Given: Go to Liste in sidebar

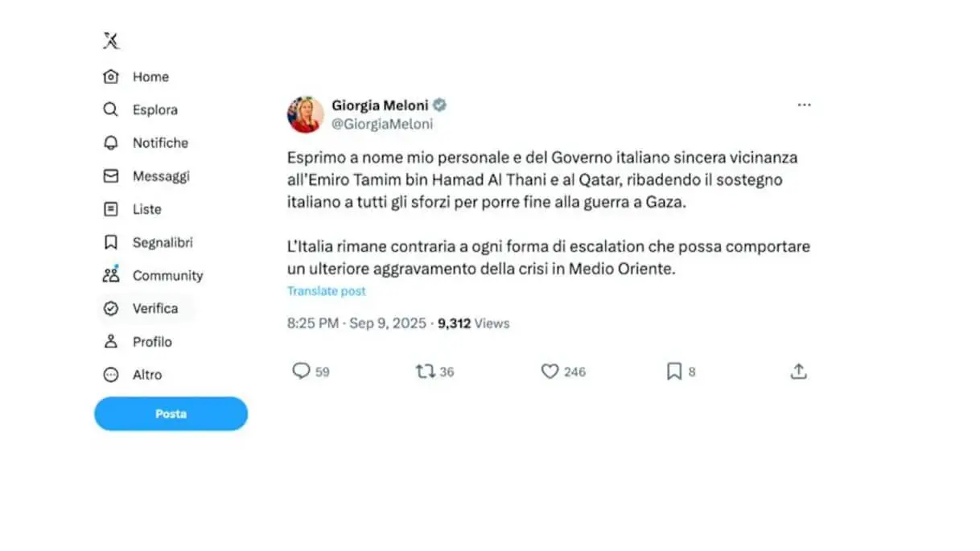Looking at the screenshot, I should tap(133, 209).
